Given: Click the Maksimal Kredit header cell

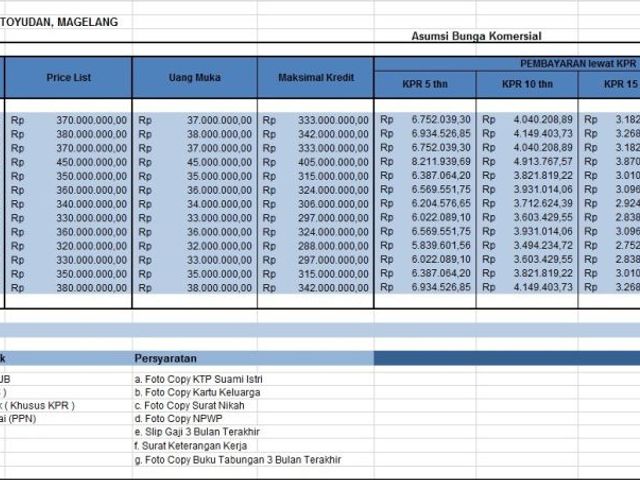Looking at the screenshot, I should [316, 78].
